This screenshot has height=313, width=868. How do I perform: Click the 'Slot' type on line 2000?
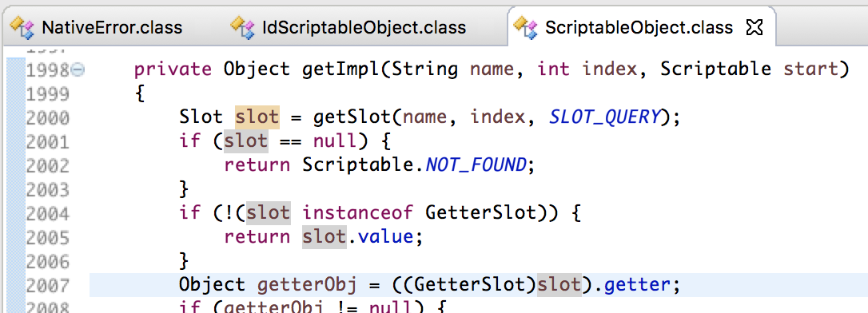201,117
